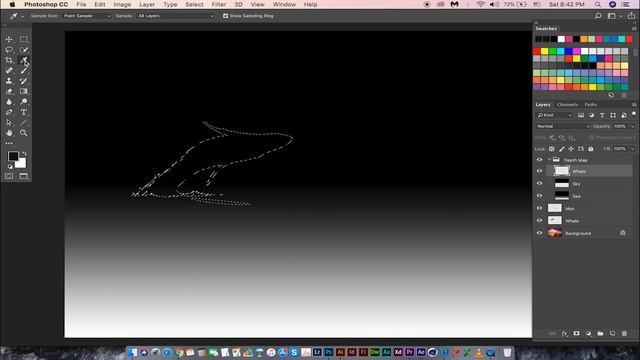640x360 pixels.
Task: Open the Sample All Layers dropdown
Action: pyautogui.click(x=176, y=16)
